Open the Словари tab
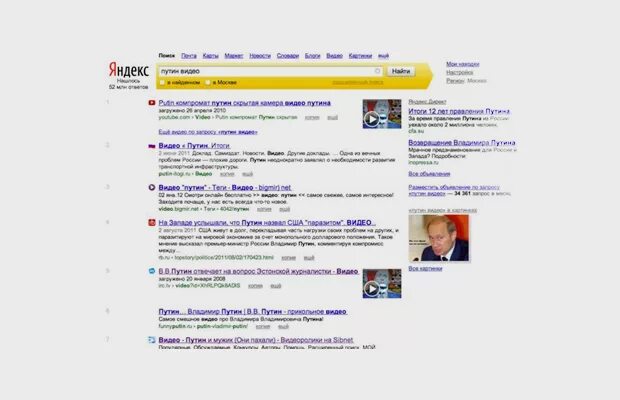The width and height of the screenshot is (620, 400). click(x=287, y=56)
